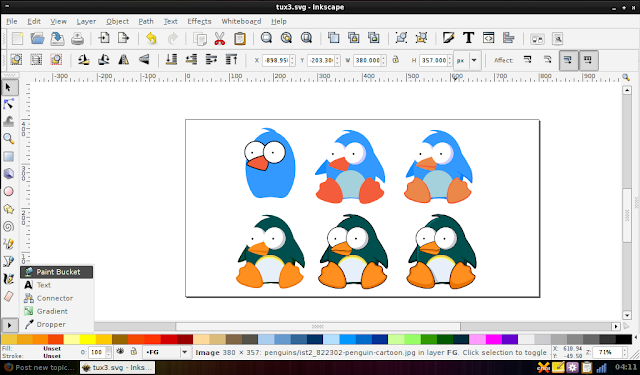Toggle current layer lock icon
This screenshot has height=375, width=640.
click(133, 351)
